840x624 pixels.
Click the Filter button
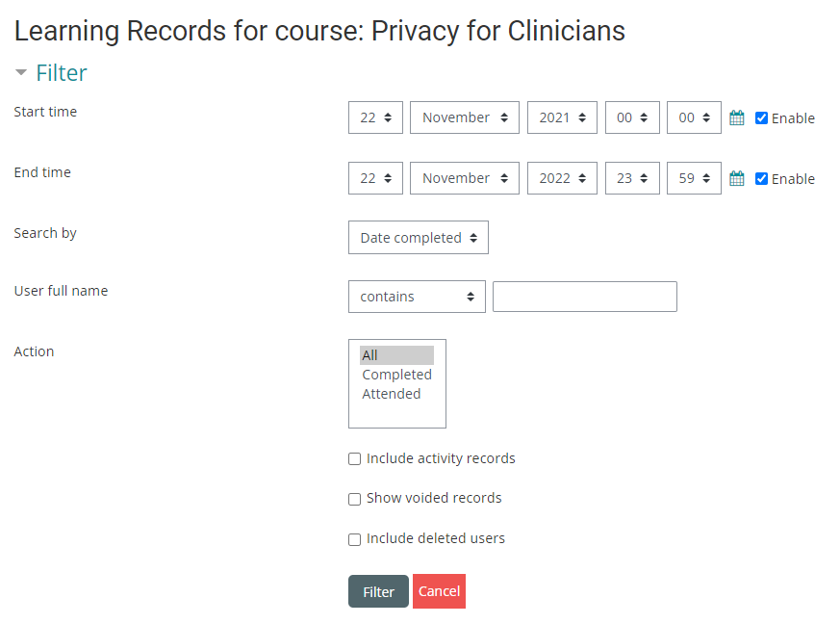378,592
